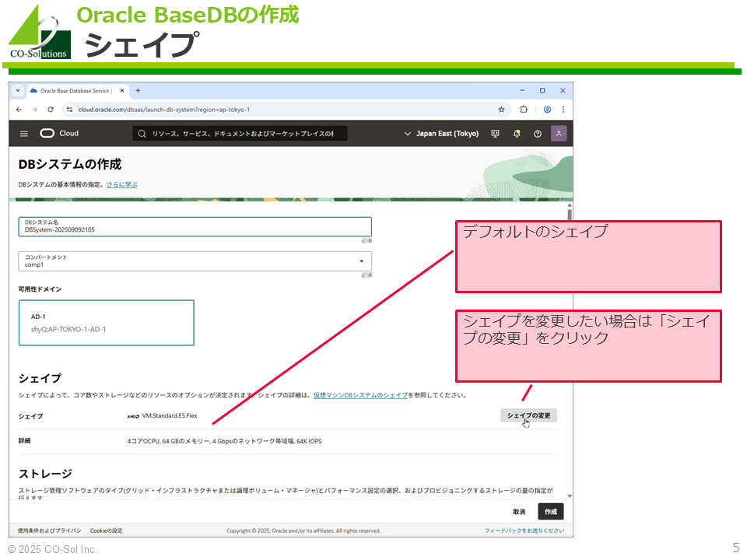This screenshot has width=747, height=560.
Task: Close the Oracle Base Database Service tab
Action: 122,90
